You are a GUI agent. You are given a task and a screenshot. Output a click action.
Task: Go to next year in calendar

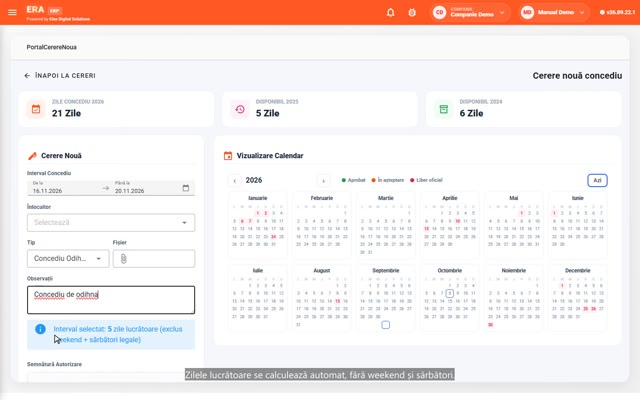click(x=323, y=180)
